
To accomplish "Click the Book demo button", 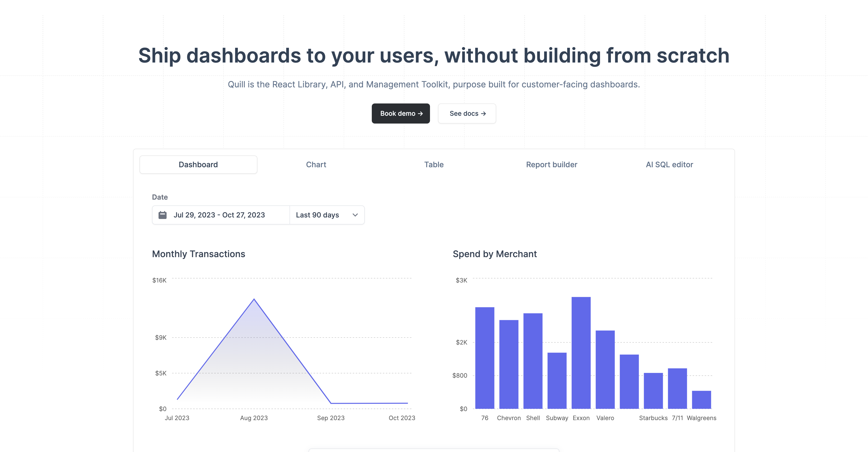I will pos(401,113).
